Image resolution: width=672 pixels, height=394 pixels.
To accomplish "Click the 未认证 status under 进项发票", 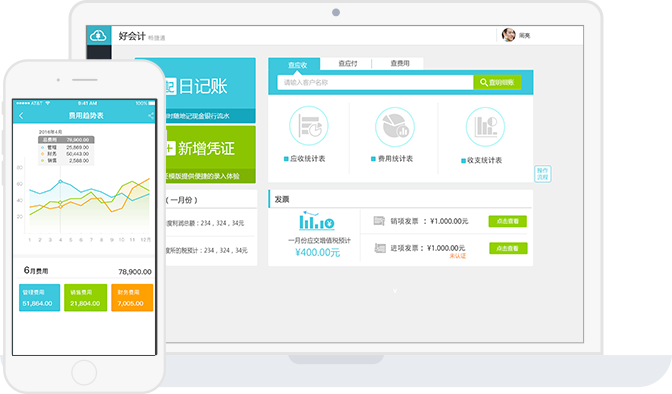I will pyautogui.click(x=457, y=256).
